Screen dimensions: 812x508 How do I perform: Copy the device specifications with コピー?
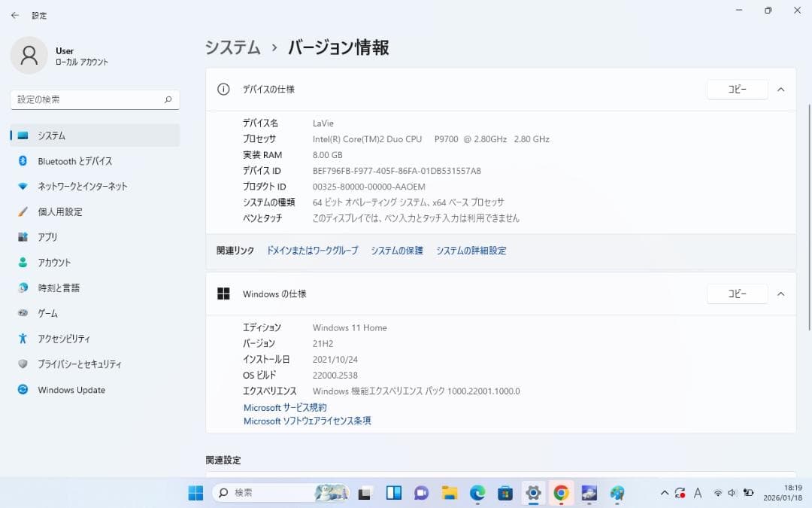click(x=736, y=89)
